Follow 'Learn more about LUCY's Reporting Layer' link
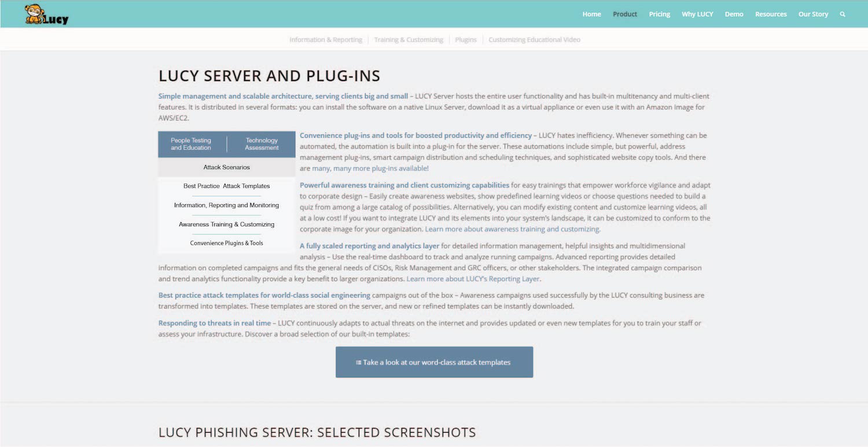The width and height of the screenshot is (868, 447). point(473,279)
